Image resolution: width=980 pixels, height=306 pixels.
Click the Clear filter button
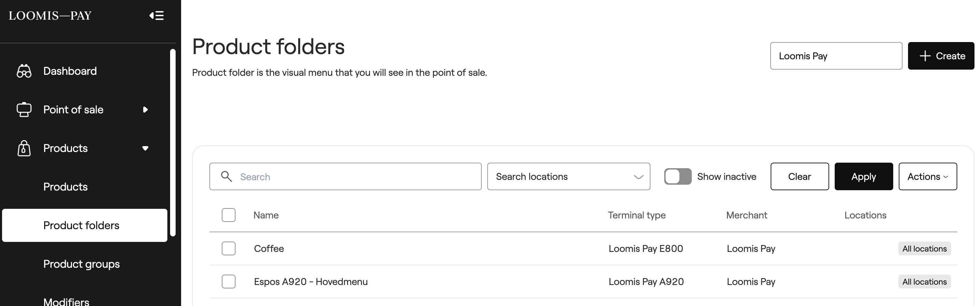800,176
